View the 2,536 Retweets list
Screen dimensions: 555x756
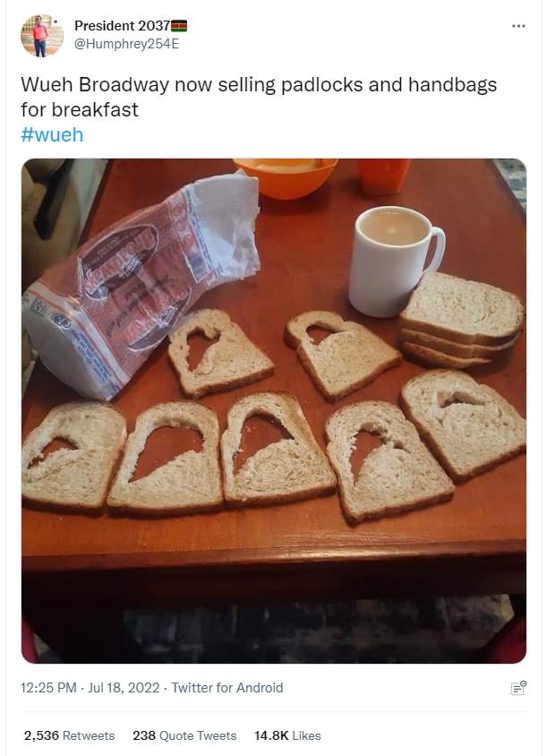[70, 735]
